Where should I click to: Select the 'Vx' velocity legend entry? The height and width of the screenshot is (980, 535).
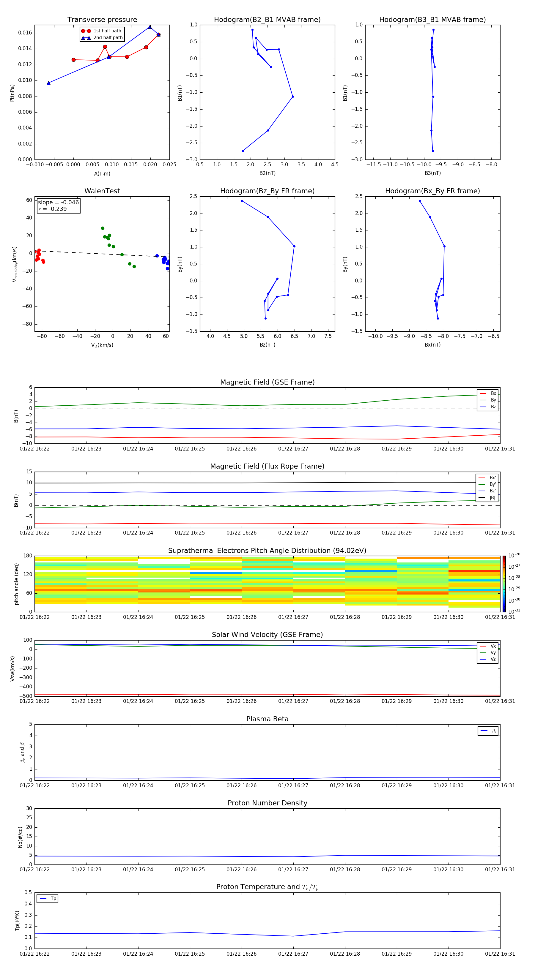click(x=488, y=646)
